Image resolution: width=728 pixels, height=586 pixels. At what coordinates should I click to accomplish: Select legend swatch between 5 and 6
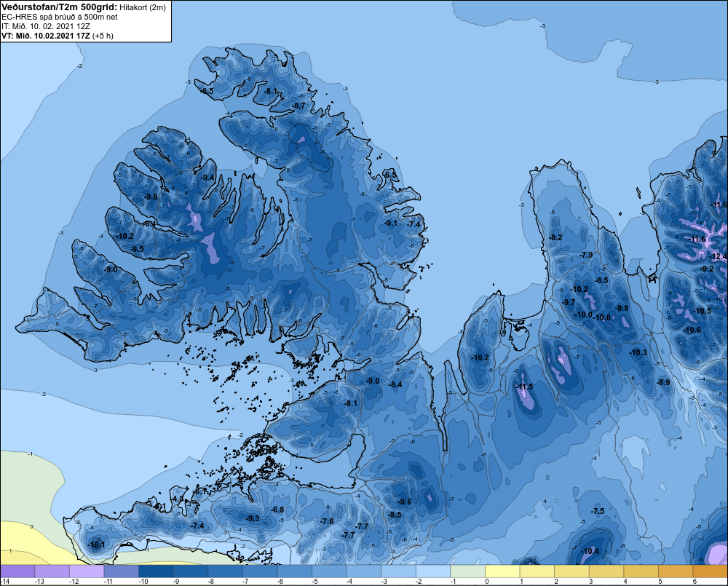coord(676,571)
